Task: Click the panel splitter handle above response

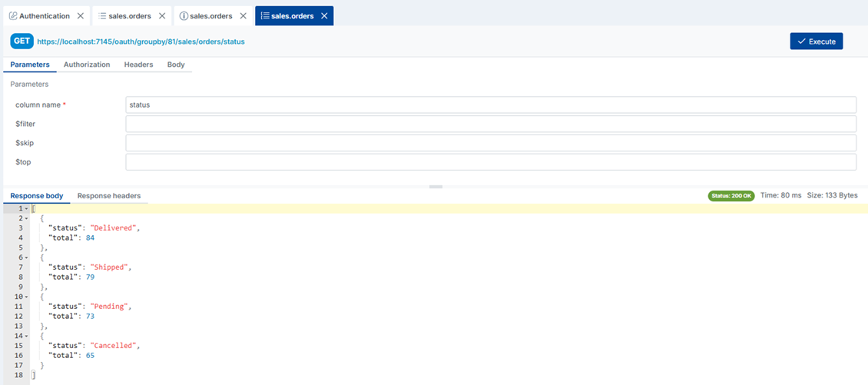Action: click(436, 187)
